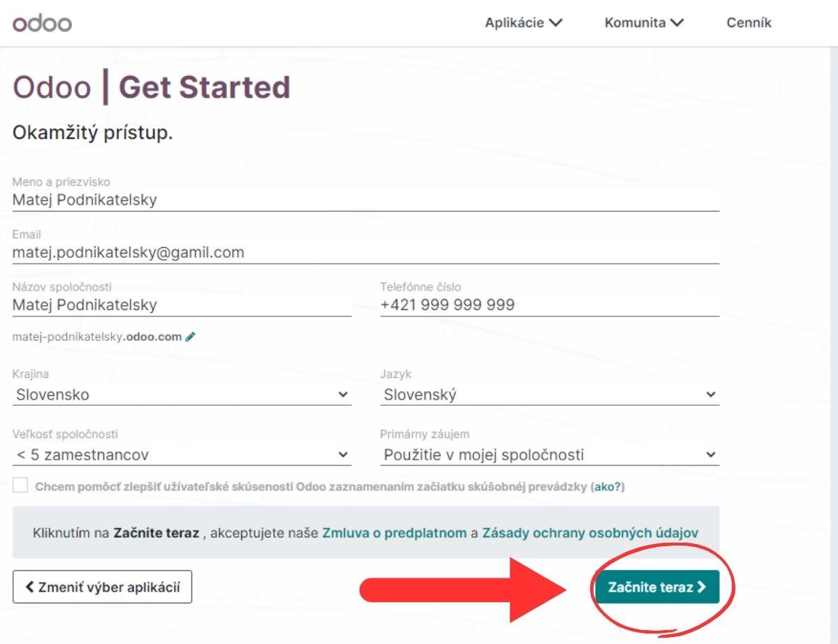Click the matej-podnikatelsky.odoo.com domain text

pos(96,337)
